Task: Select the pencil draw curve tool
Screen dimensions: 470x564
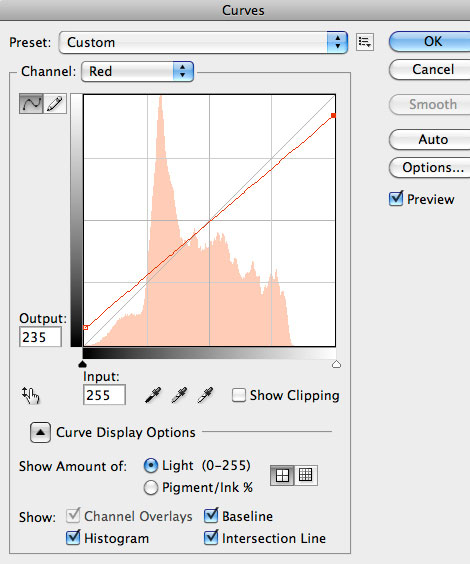Action: click(55, 104)
